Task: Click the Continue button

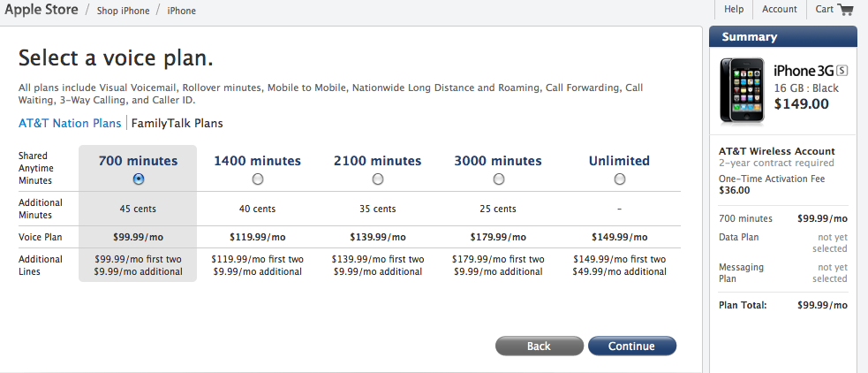Action: point(631,346)
